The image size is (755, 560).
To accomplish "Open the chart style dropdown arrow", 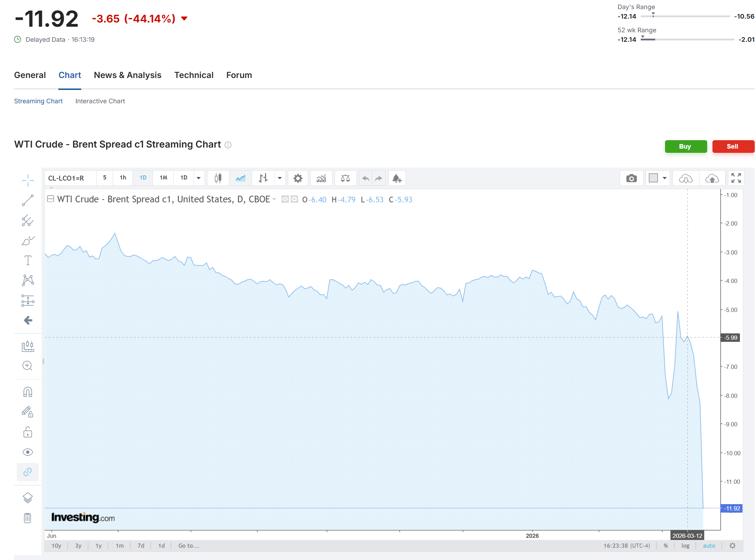I will pyautogui.click(x=280, y=178).
